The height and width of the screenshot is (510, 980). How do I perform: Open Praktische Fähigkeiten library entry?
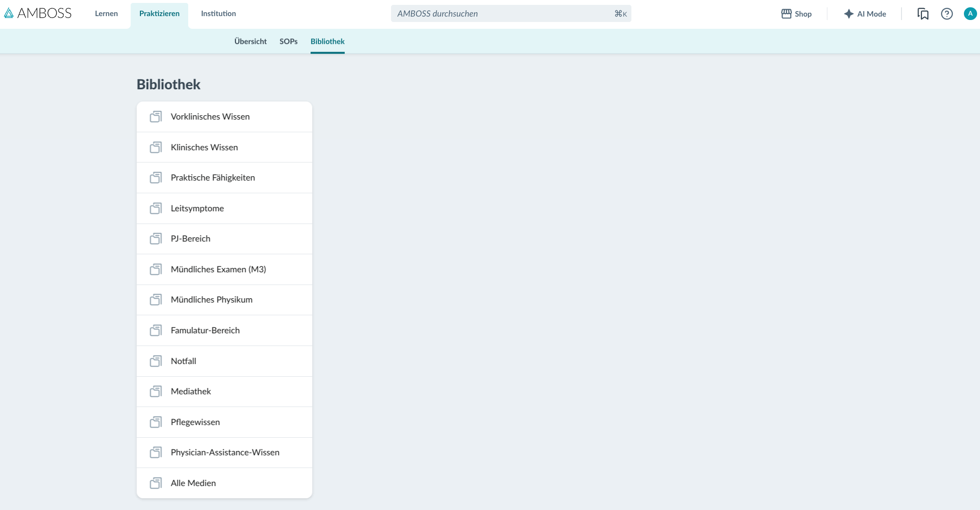[x=224, y=178]
